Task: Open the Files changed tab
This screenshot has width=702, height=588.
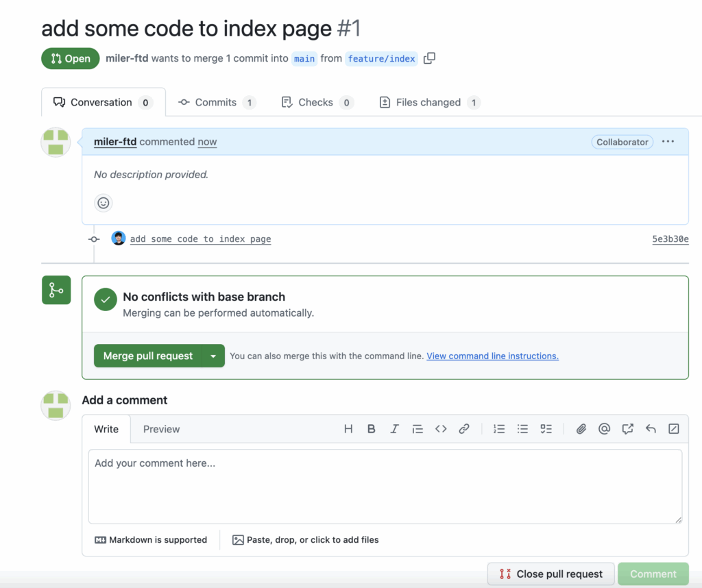Action: pyautogui.click(x=428, y=102)
